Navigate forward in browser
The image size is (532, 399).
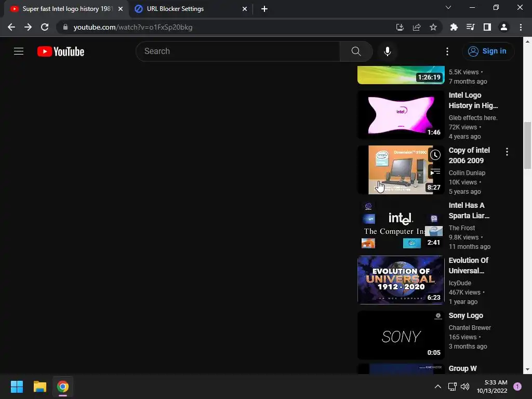[x=28, y=27]
